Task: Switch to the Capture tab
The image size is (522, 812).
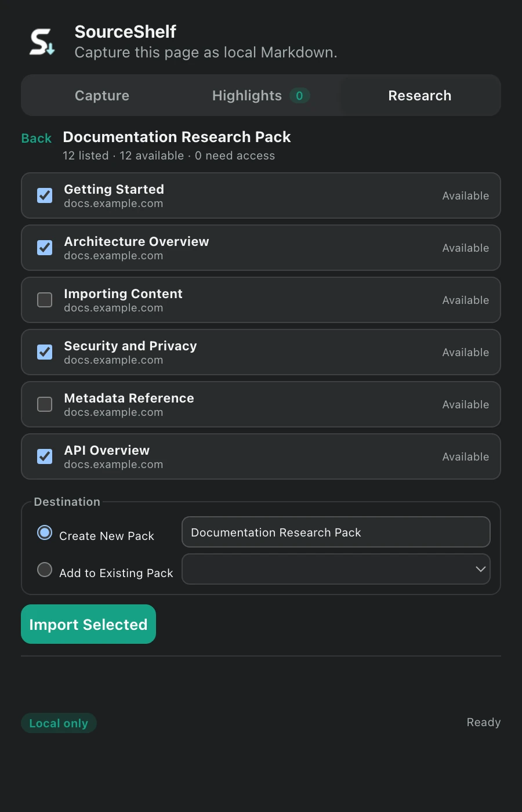Action: [x=102, y=96]
